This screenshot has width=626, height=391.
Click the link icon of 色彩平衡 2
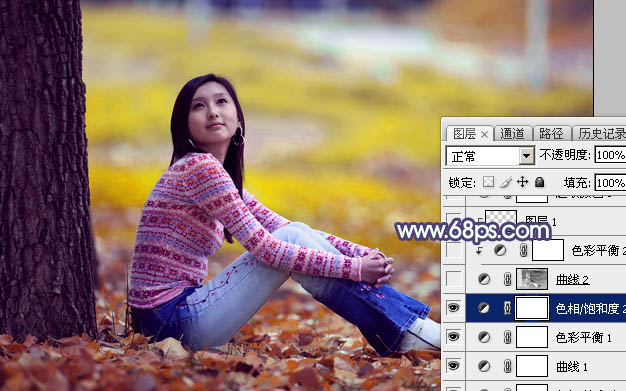[523, 250]
